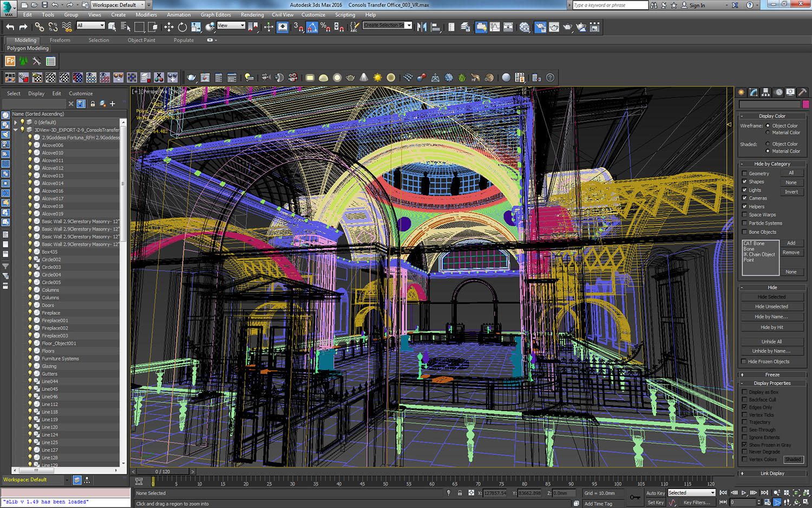Select the Select and Move tool
This screenshot has width=812, height=508.
click(x=169, y=27)
